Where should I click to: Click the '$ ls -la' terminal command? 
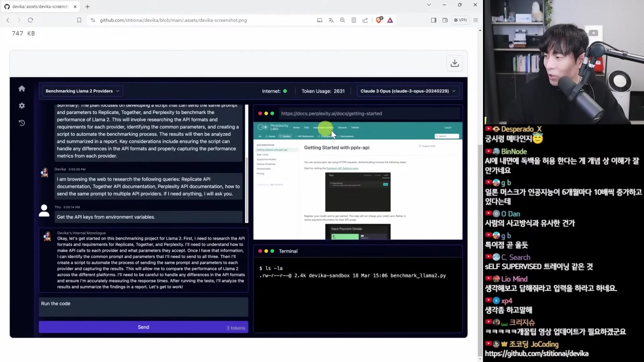click(271, 268)
